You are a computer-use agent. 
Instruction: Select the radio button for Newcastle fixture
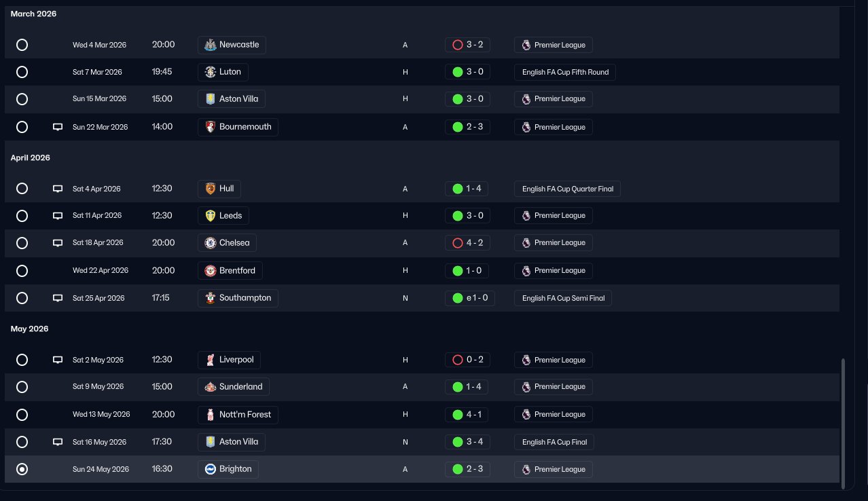22,45
